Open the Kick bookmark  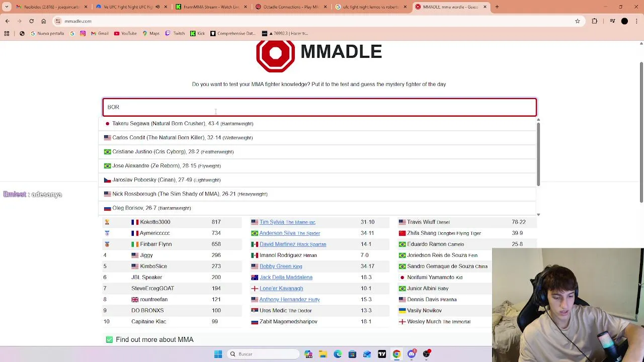tap(197, 33)
